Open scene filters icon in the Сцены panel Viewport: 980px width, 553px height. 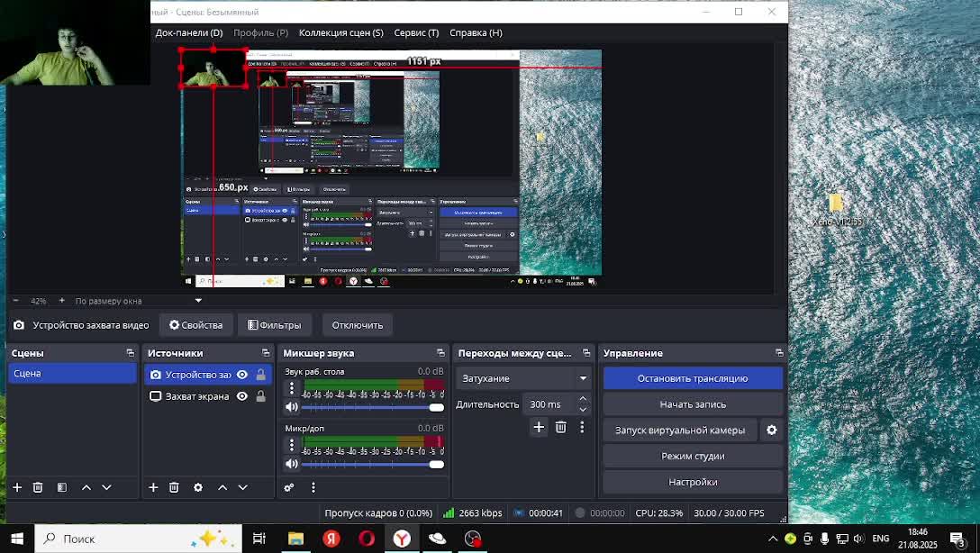coord(62,487)
